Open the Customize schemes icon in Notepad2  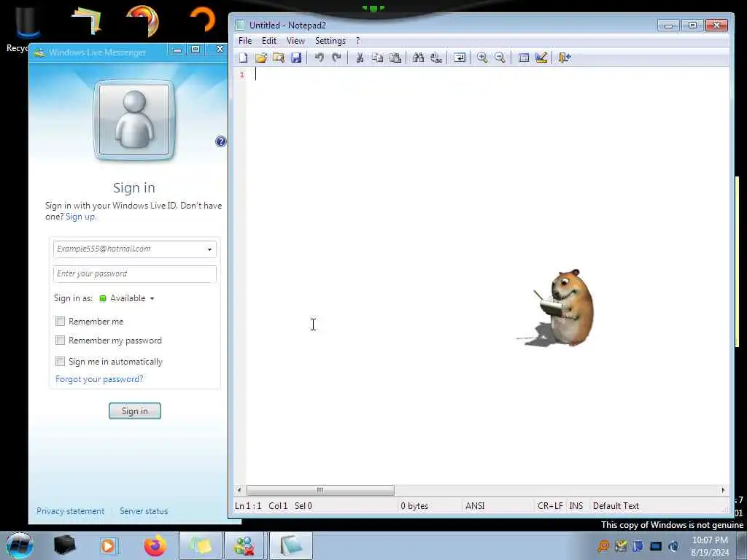tap(541, 58)
